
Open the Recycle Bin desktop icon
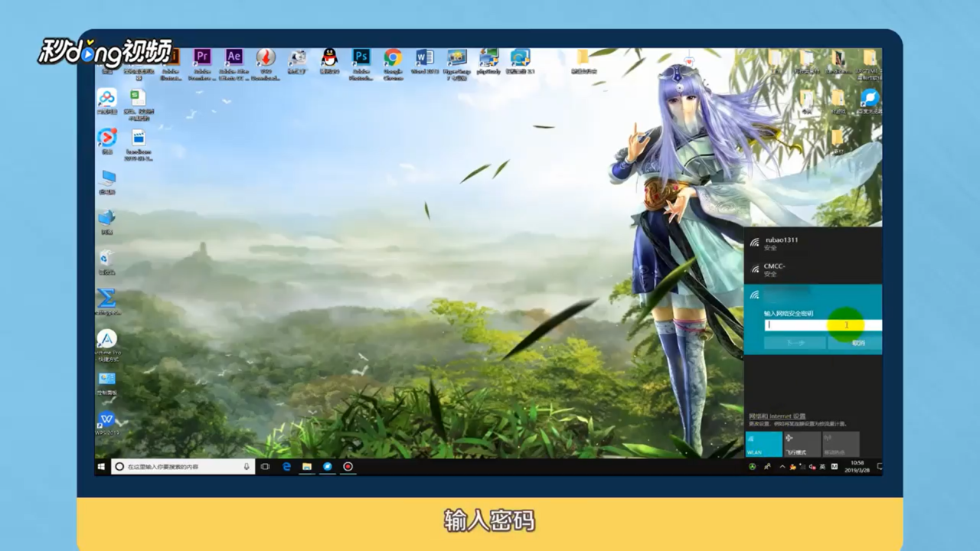(x=106, y=262)
